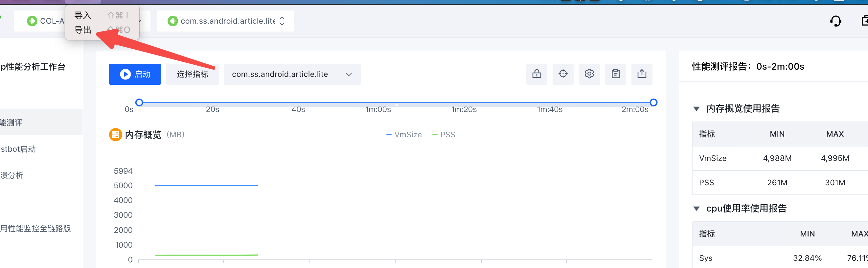
Task: Click the blue VmSize line in chart
Action: [x=207, y=186]
